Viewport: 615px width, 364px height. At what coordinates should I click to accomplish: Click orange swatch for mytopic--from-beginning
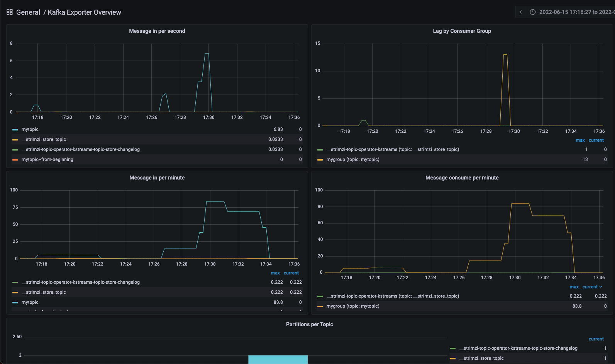point(15,160)
